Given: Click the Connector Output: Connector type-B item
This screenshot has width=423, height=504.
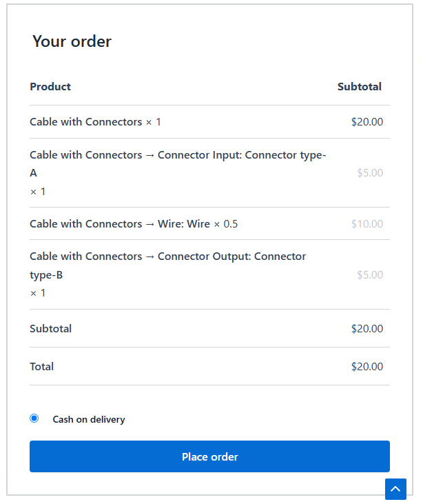Looking at the screenshot, I should [x=167, y=265].
